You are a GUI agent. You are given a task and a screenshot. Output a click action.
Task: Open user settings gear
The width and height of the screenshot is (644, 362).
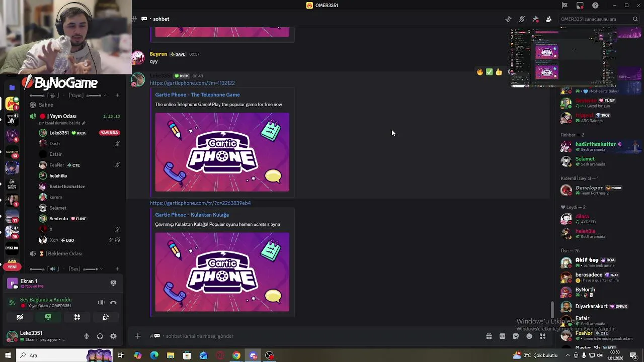pos(113,336)
